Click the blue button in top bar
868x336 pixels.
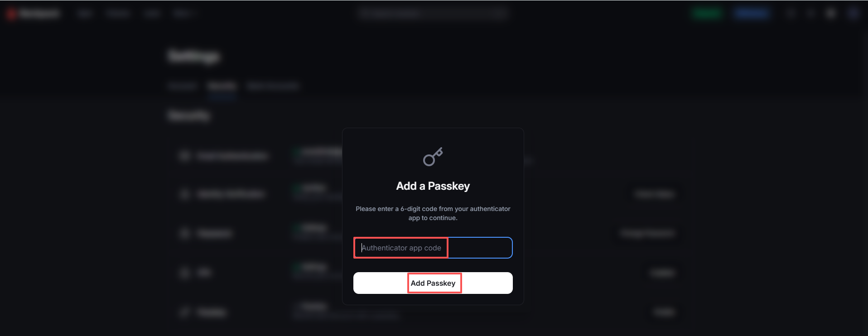[x=752, y=14]
